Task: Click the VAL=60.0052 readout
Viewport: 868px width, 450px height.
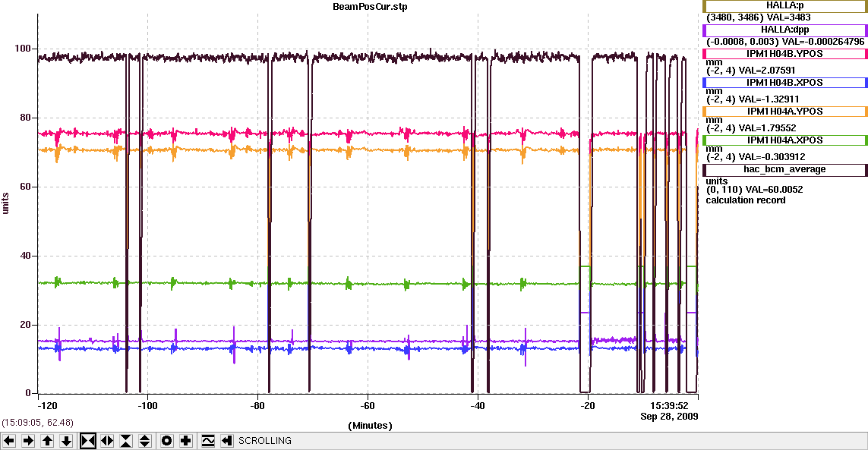Action: click(773, 190)
